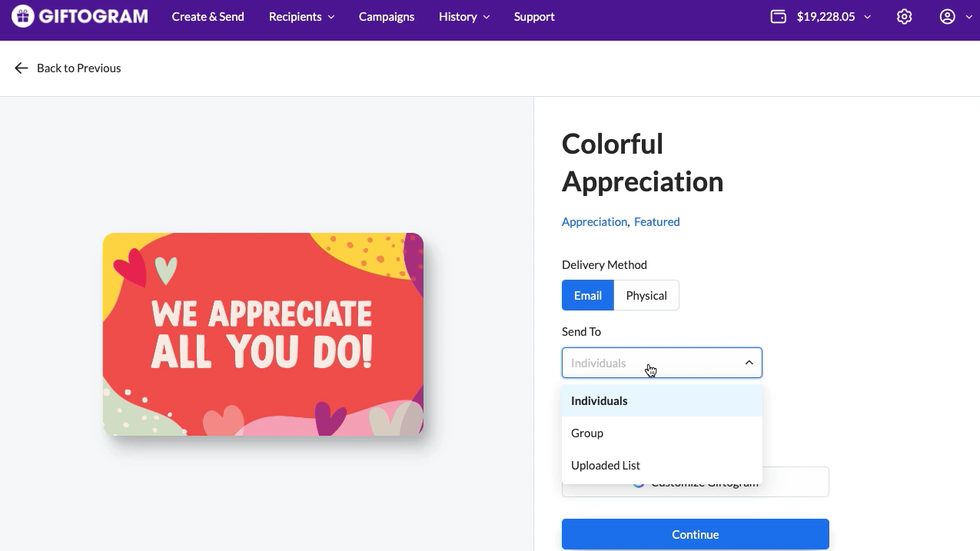Click the Colorful Appreciation card preview
The height and width of the screenshot is (551, 980).
click(x=263, y=334)
